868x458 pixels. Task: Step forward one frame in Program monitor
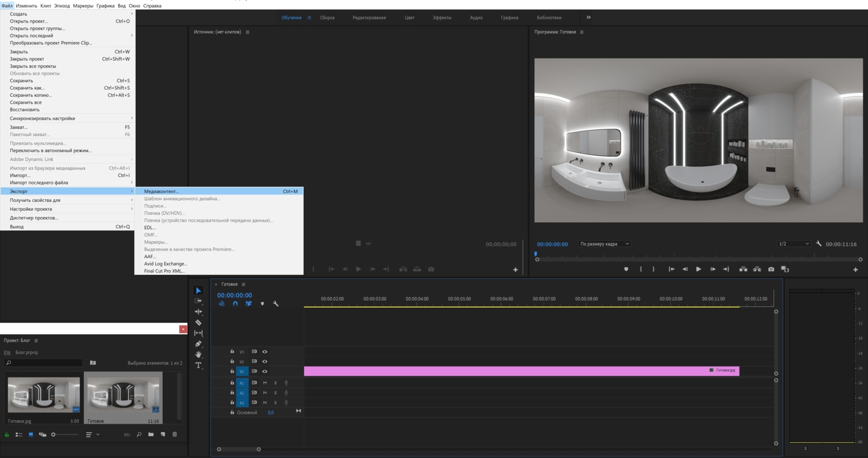(713, 269)
